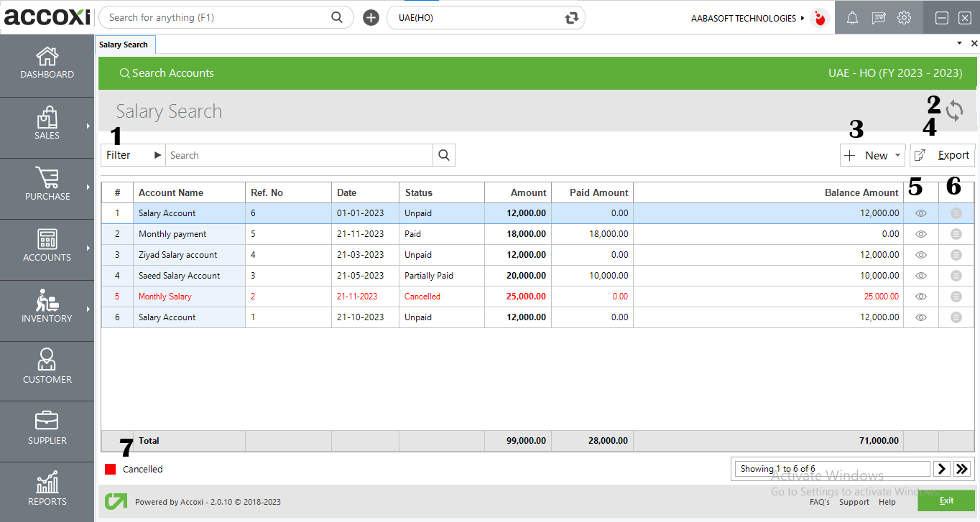Viewport: 980px width, 522px height.
Task: View details of Monthly payment record
Action: pos(920,233)
